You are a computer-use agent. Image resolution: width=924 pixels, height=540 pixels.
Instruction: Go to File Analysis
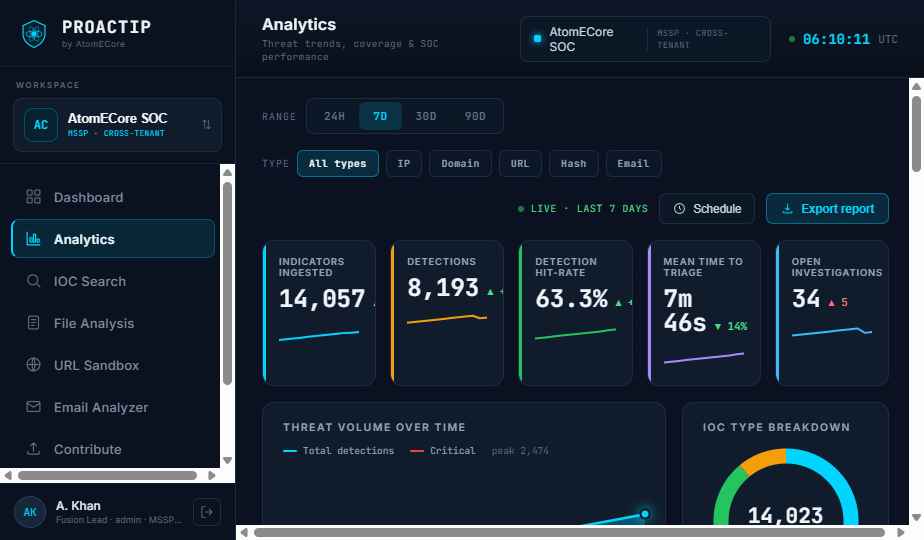pos(113,323)
